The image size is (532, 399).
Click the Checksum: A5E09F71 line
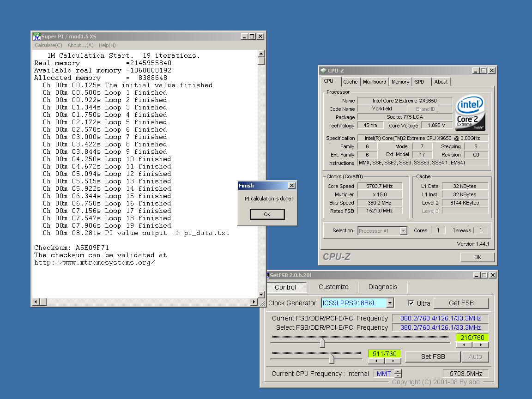(x=72, y=248)
